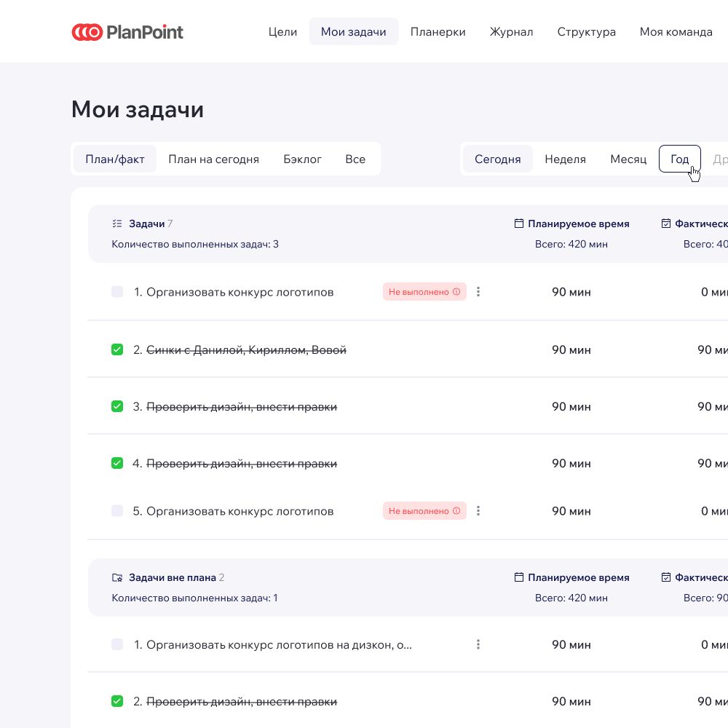Select the План на сегодня tab
The image size is (728, 728).
pyautogui.click(x=213, y=159)
